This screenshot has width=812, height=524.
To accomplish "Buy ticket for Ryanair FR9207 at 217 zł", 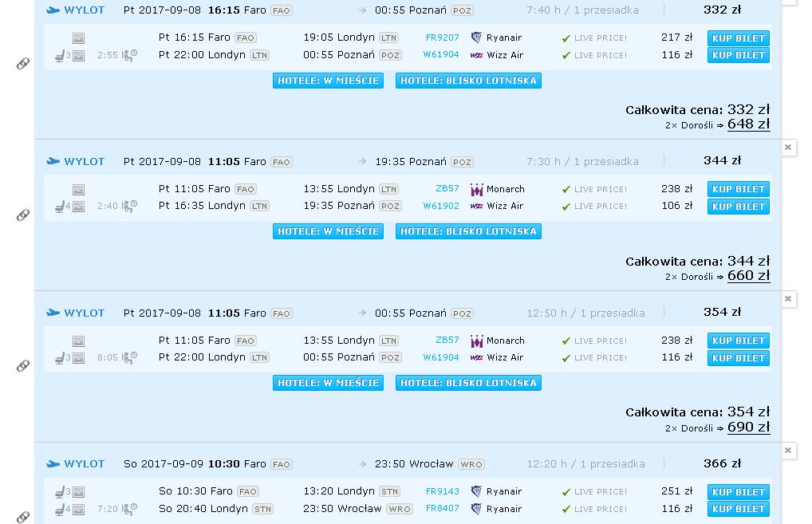I will (x=738, y=37).
